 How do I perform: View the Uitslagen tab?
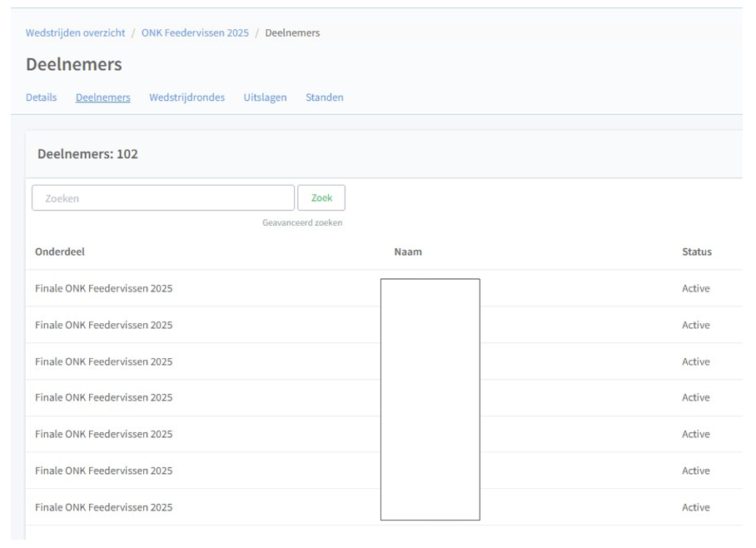(265, 97)
